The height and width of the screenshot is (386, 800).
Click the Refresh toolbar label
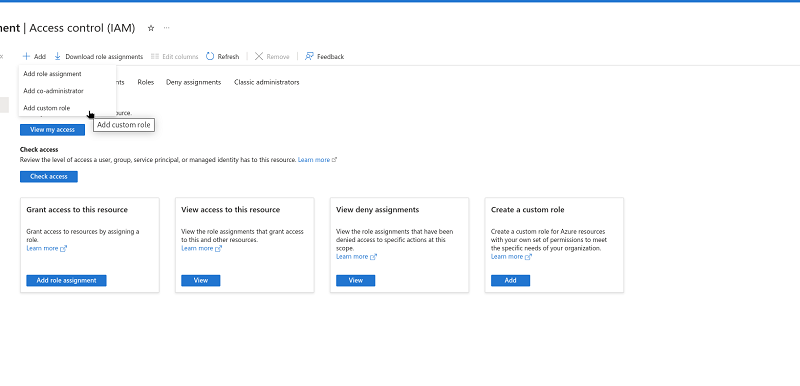coord(228,57)
